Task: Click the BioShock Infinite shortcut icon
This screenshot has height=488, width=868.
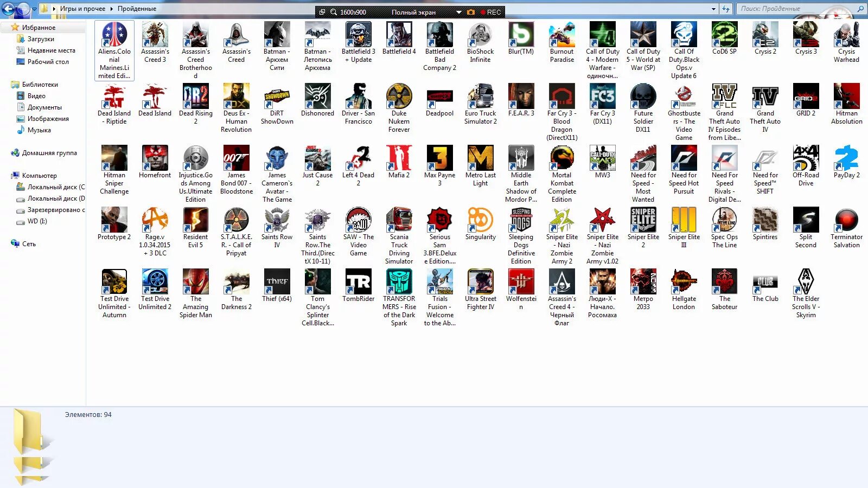Action: [x=480, y=35]
